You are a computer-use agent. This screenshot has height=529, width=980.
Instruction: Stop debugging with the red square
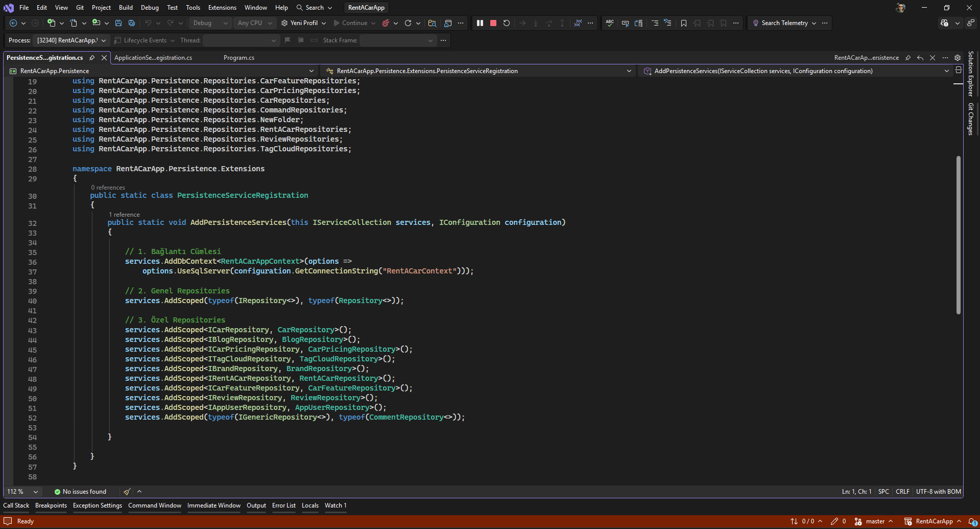pyautogui.click(x=493, y=23)
